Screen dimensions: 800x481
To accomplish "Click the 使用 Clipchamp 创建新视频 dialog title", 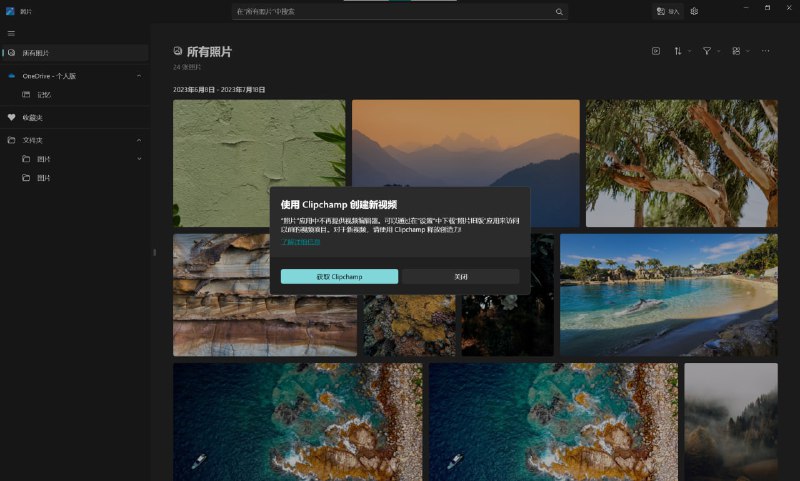I will tap(339, 205).
